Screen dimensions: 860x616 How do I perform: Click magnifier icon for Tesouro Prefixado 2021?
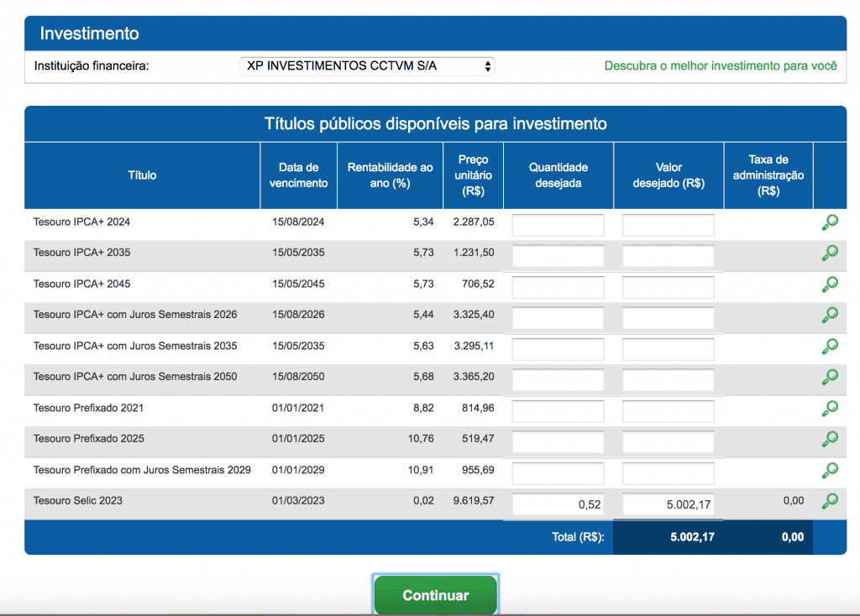click(x=830, y=409)
